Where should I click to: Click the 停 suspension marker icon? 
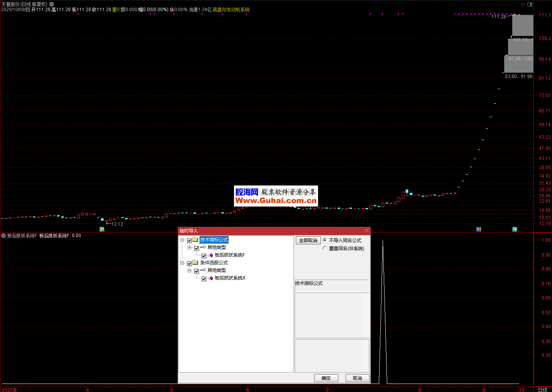pyautogui.click(x=515, y=229)
